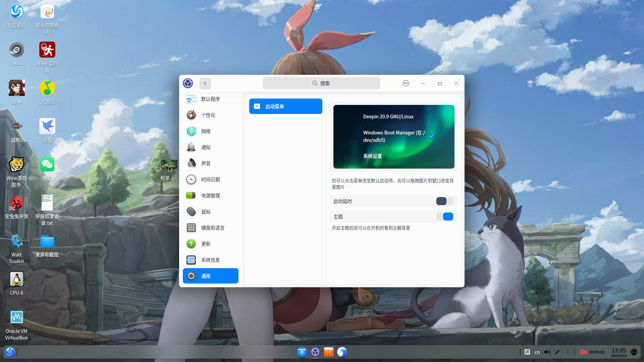Open 更新 settings in sidebar
This screenshot has height=362, width=644.
tap(206, 244)
